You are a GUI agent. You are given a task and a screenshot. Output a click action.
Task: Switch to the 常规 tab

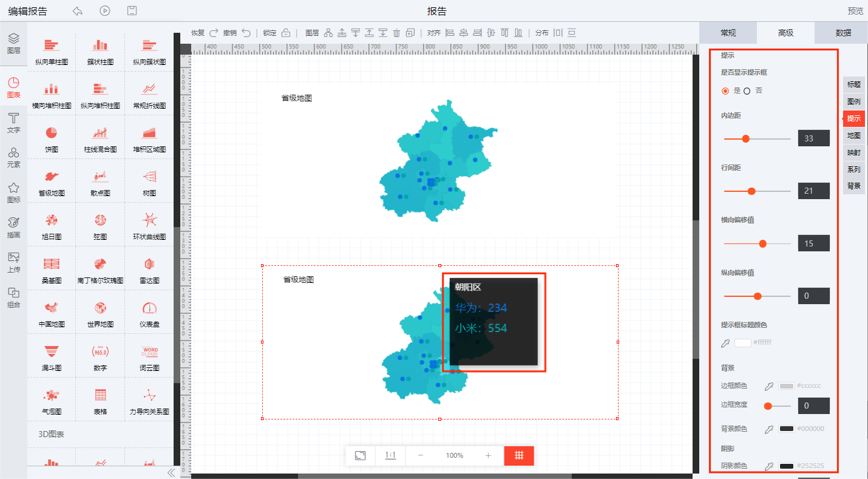click(x=728, y=33)
